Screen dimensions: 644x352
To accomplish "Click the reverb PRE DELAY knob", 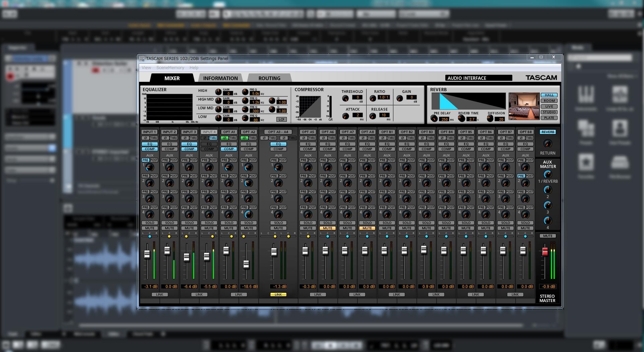I will pos(434,118).
